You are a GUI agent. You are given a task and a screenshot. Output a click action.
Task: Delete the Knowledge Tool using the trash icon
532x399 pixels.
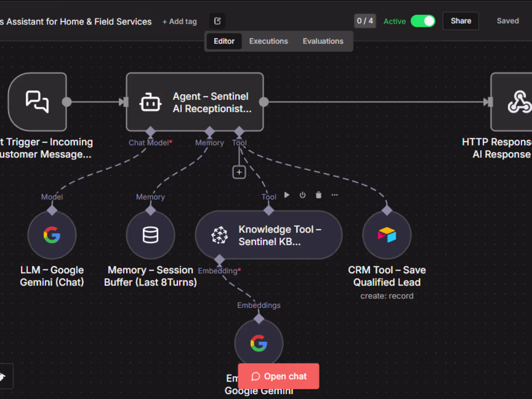(318, 195)
